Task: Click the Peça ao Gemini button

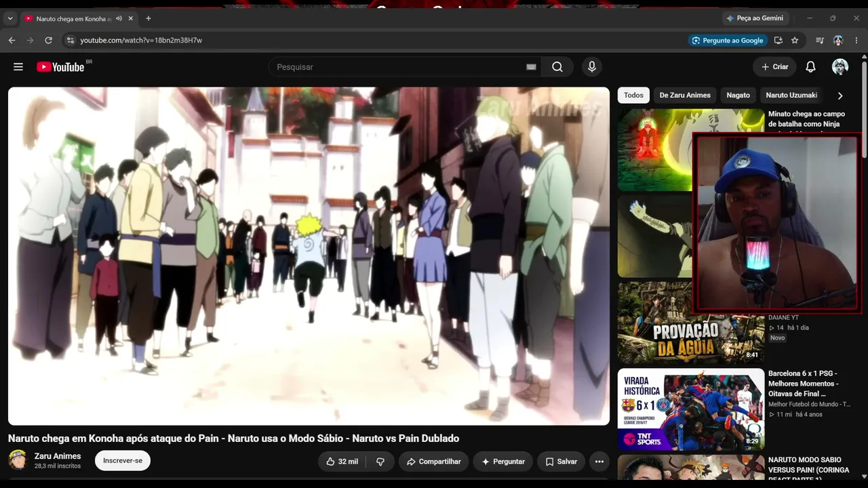Action: [754, 18]
